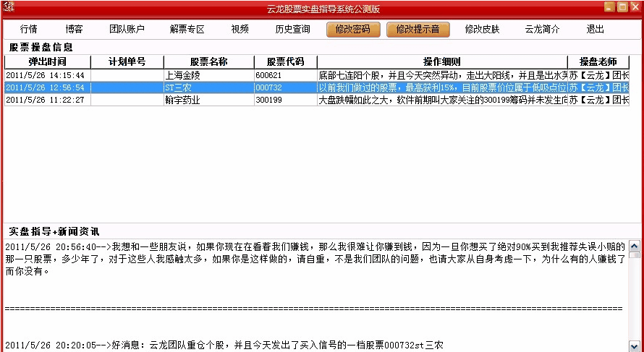644x352 pixels.
Task: Select timestamp 2011/5/26 11:22:27
Action: tap(48, 100)
